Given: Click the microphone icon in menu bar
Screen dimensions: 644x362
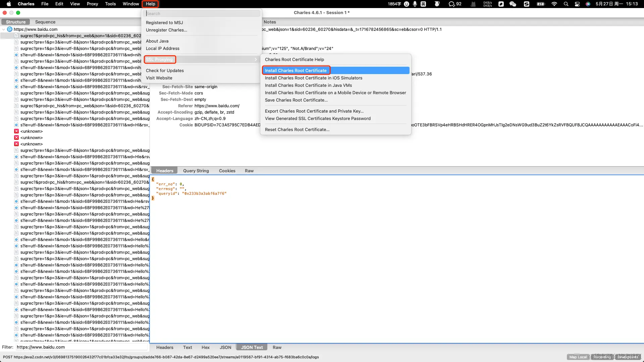Looking at the screenshot, I should pyautogui.click(x=415, y=4).
